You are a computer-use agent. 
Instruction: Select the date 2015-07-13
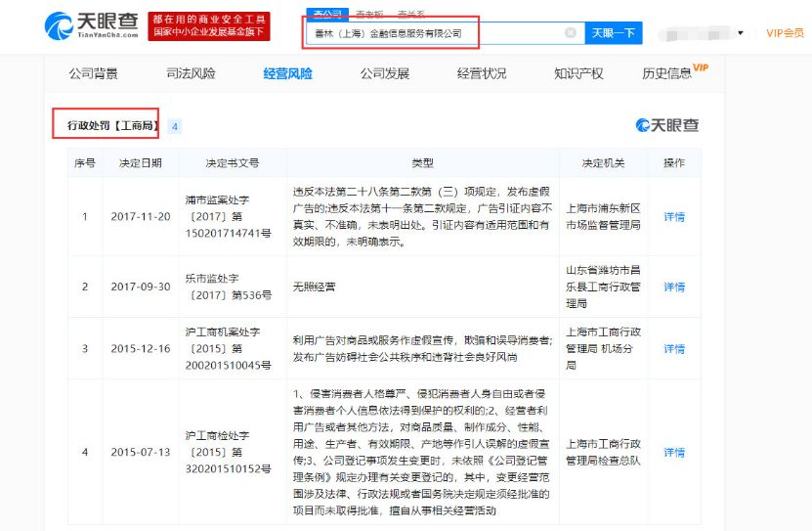click(141, 452)
